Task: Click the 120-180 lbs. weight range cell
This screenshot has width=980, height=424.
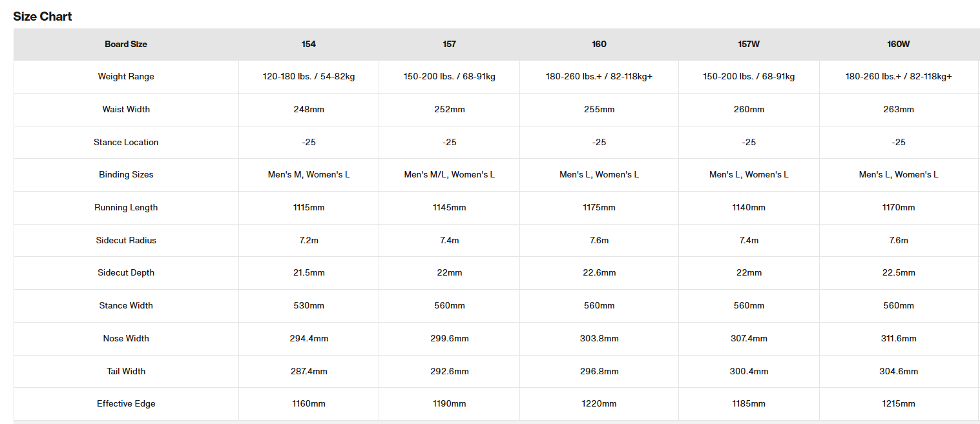Action: (x=309, y=76)
